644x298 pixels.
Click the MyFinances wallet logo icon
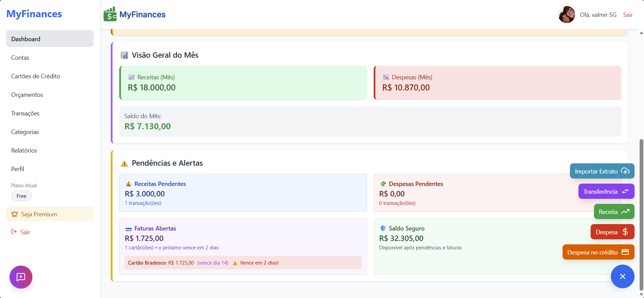(x=110, y=15)
